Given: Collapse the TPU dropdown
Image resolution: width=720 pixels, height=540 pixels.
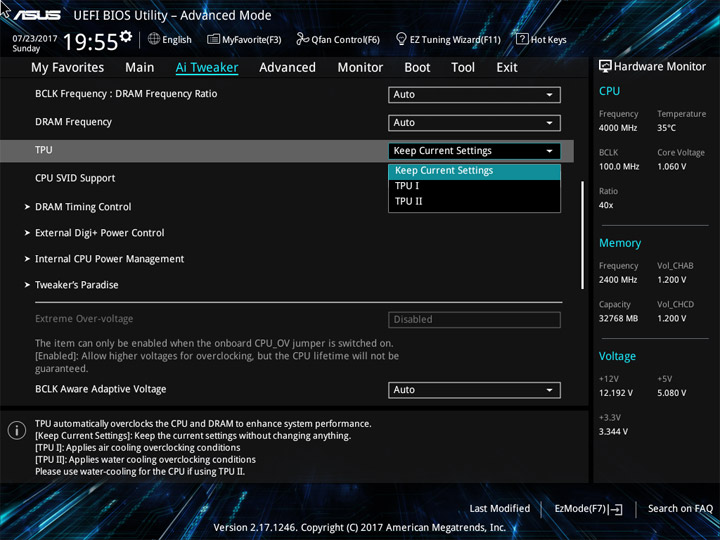Looking at the screenshot, I should coord(474,151).
